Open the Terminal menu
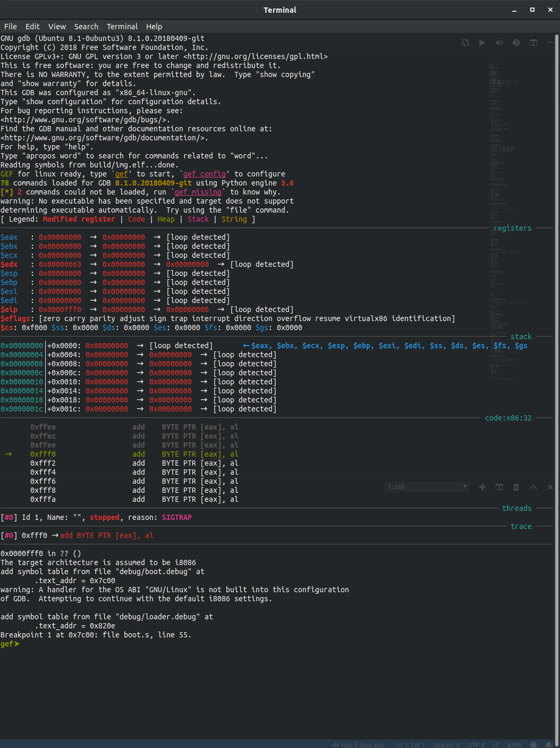560x748 pixels. coord(122,27)
